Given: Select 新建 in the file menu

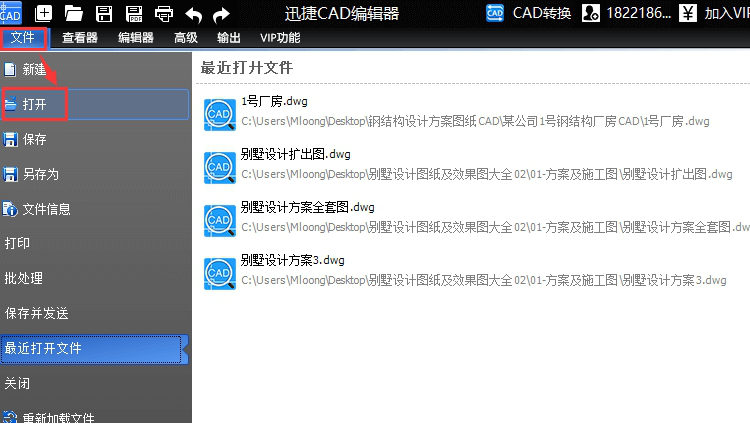Looking at the screenshot, I should [x=95, y=69].
